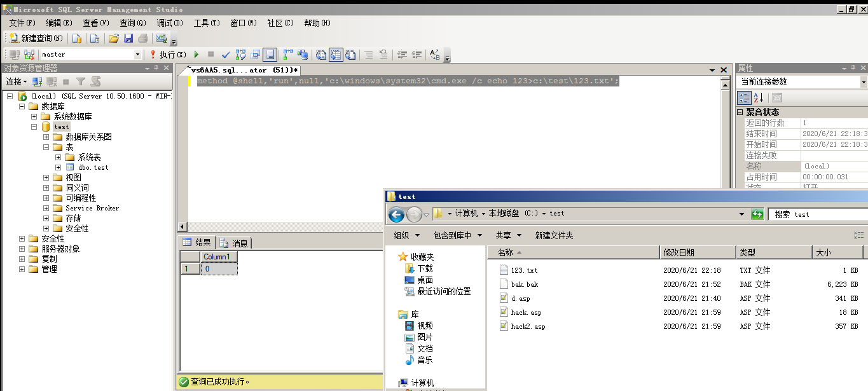Open the 组织 (Organize) dropdown in Explorer
This screenshot has height=391, width=868.
(x=406, y=235)
